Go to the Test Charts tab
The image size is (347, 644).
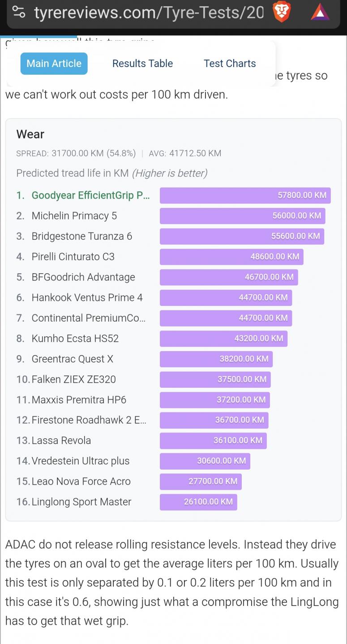tap(230, 64)
